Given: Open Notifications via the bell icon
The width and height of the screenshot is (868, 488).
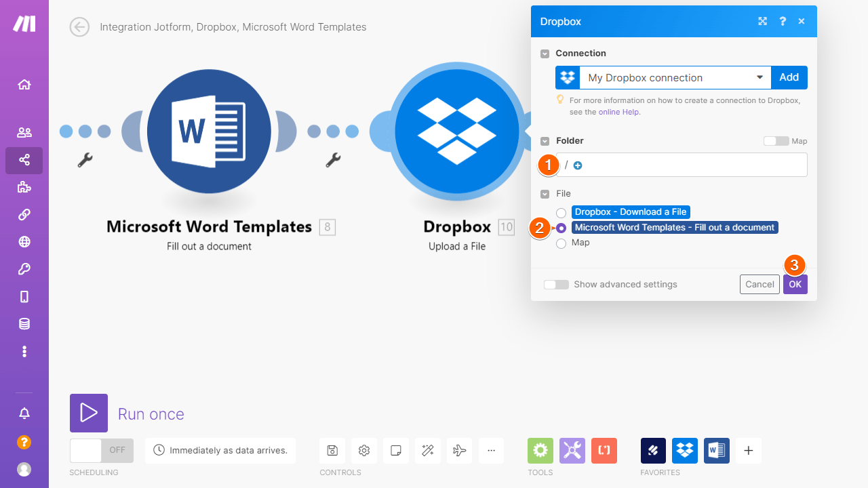Looking at the screenshot, I should click(24, 413).
